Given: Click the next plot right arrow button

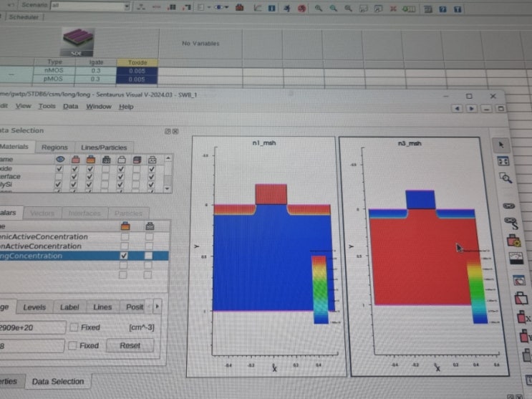Looking at the screenshot, I should (471, 109).
